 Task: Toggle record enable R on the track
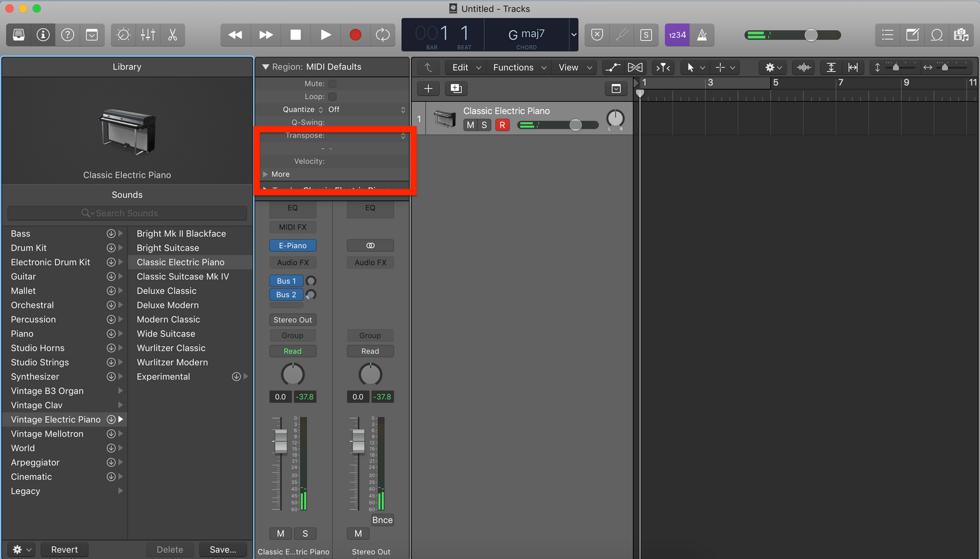click(502, 125)
